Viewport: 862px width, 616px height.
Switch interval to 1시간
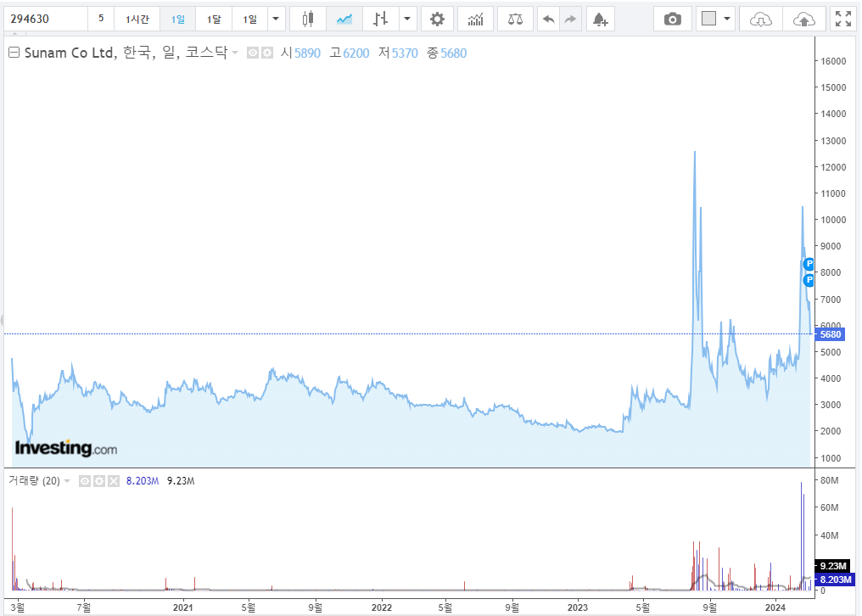(137, 20)
